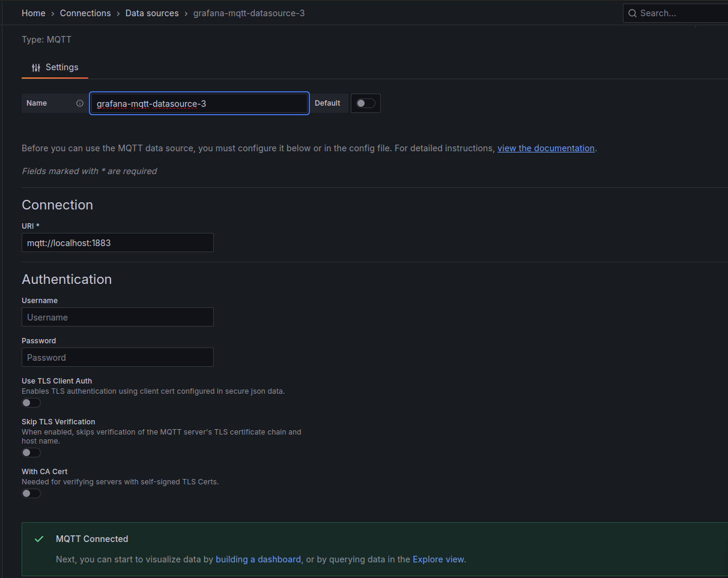
Task: Open the Settings tab
Action: coord(55,67)
